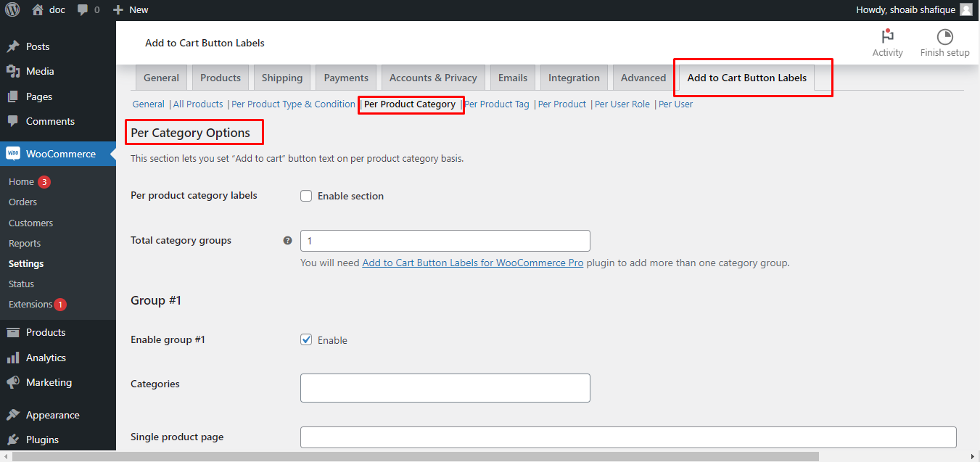Click the Marketing megaphone icon

(x=13, y=382)
